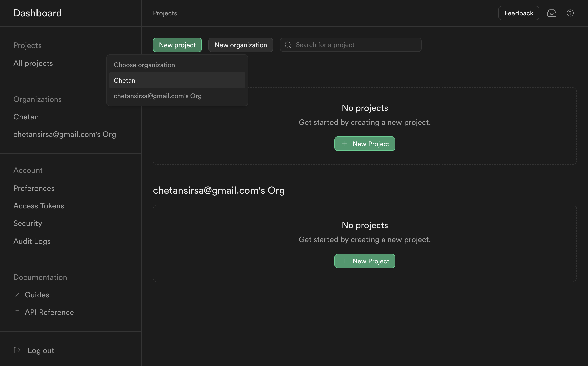The image size is (588, 366).
Task: Click plus icon in first New Project button
Action: [344, 144]
